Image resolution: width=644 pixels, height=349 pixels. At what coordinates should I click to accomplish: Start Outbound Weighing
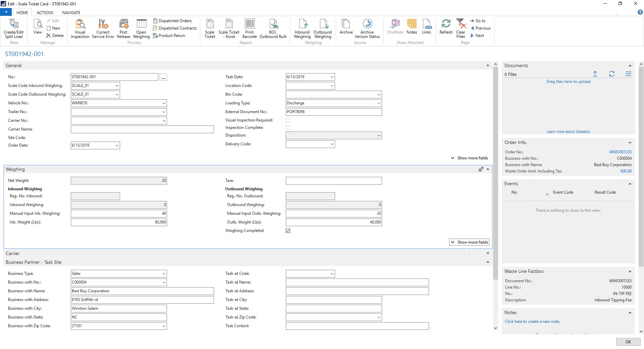[x=323, y=29]
